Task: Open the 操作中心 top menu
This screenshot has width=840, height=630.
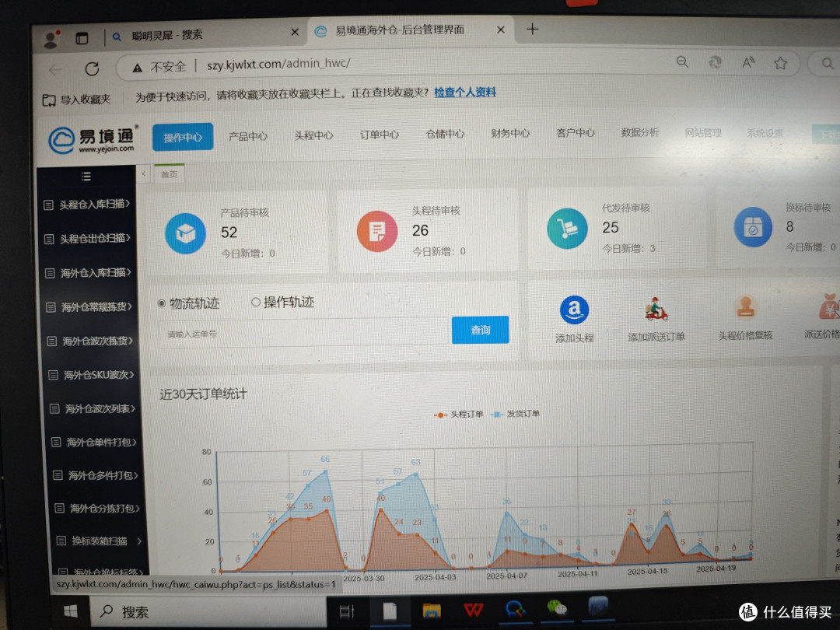Action: [183, 137]
